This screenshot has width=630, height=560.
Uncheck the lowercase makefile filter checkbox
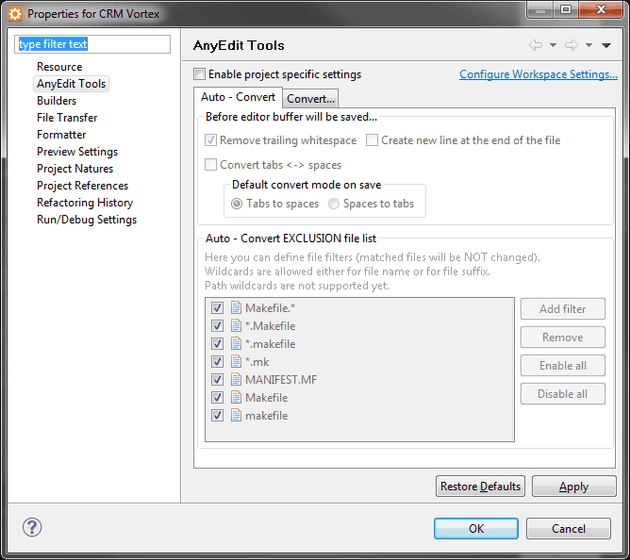click(217, 415)
